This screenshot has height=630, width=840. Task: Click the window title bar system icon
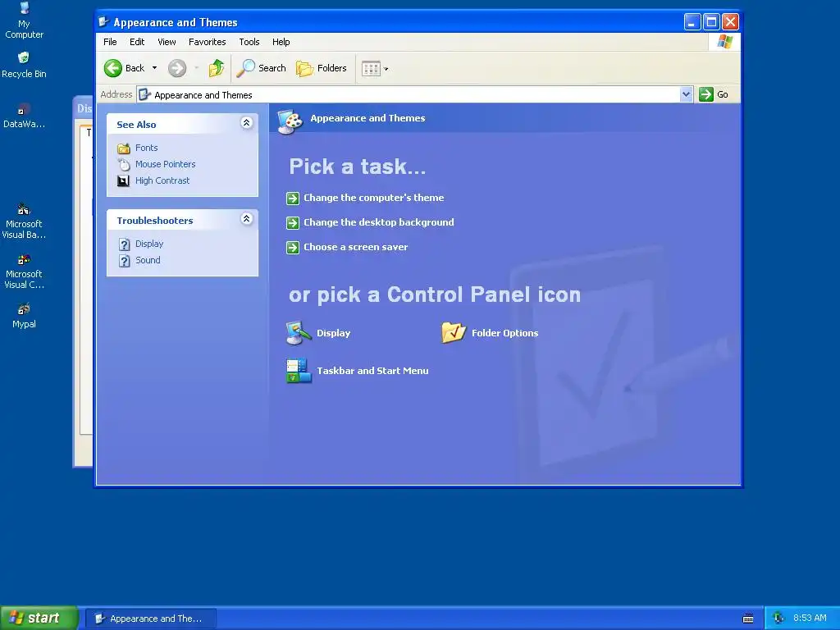point(104,22)
